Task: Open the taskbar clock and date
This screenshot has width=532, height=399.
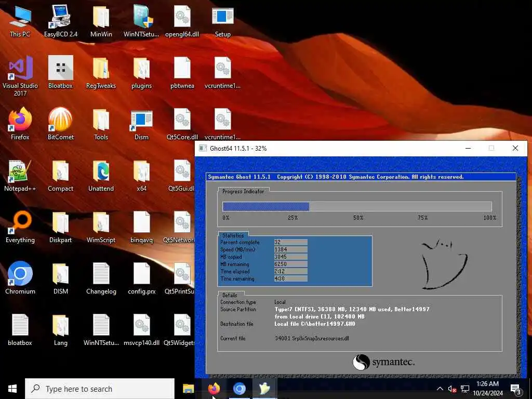Action: click(487, 389)
